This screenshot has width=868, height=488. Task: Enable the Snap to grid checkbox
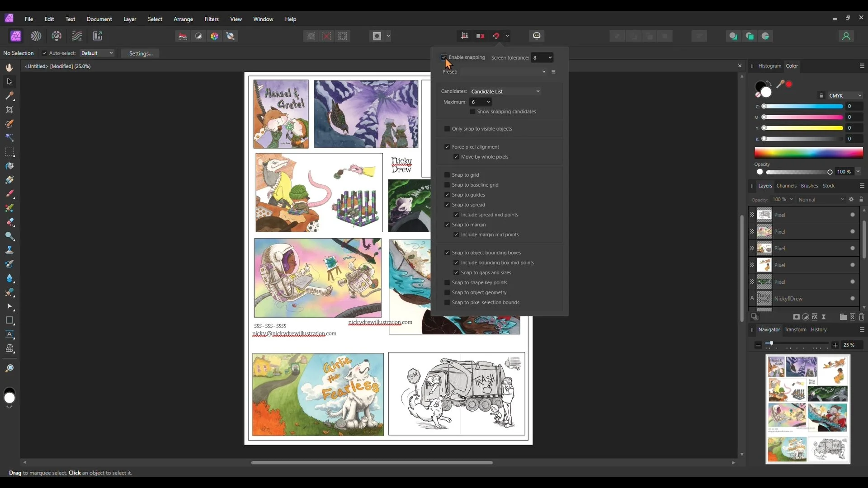pyautogui.click(x=447, y=175)
